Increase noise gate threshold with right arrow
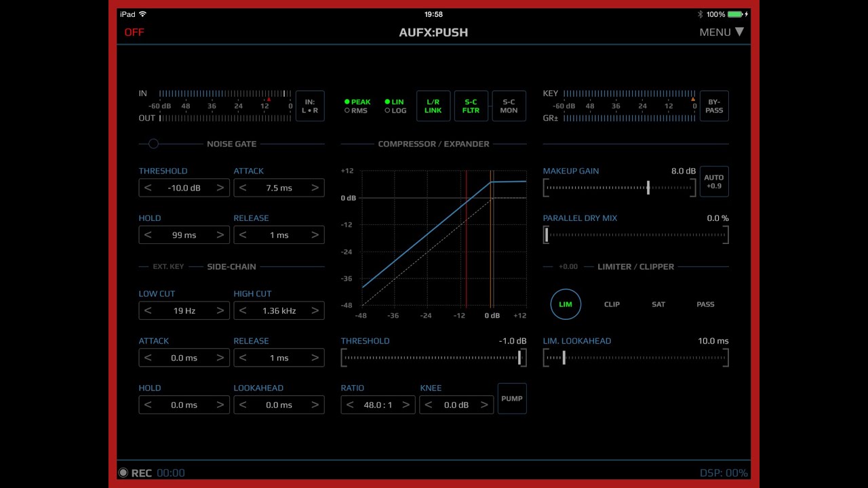This screenshot has height=488, width=868. tap(220, 188)
